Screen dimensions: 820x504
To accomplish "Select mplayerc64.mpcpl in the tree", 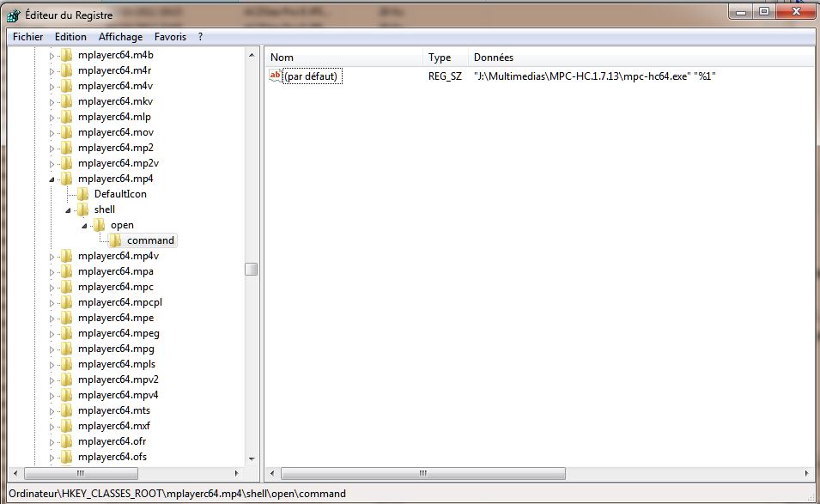I will pyautogui.click(x=119, y=303).
